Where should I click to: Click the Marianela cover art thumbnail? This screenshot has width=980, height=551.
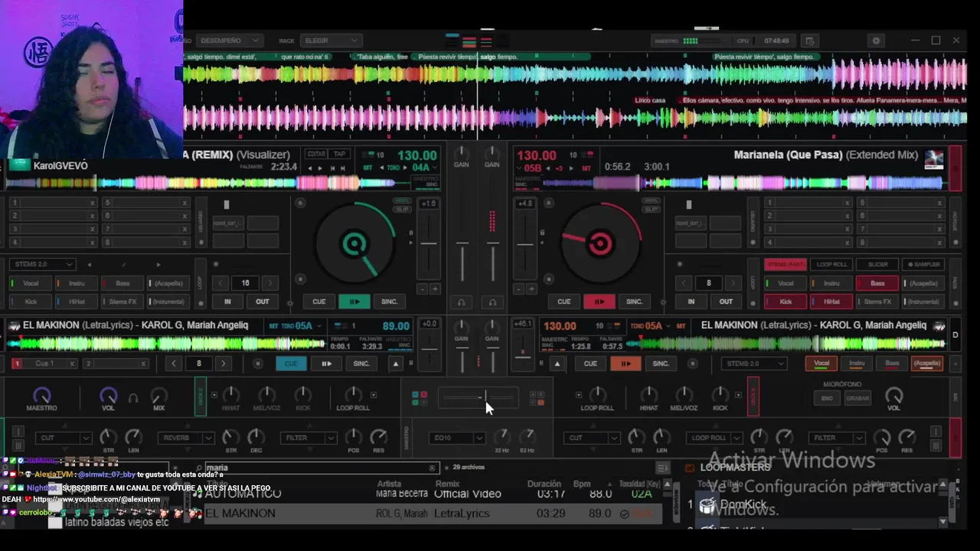pos(934,160)
